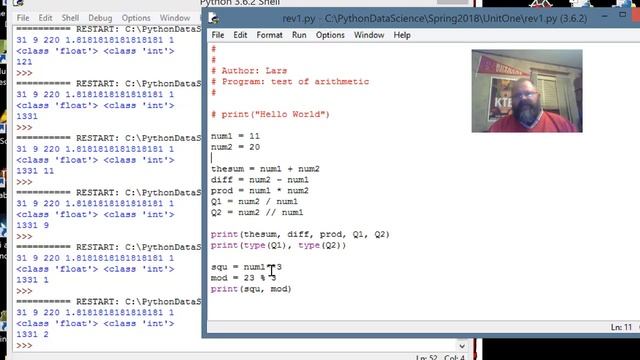Open the Edit menu in rev1.py editor
Viewport: 640px width, 360px height.
240,35
